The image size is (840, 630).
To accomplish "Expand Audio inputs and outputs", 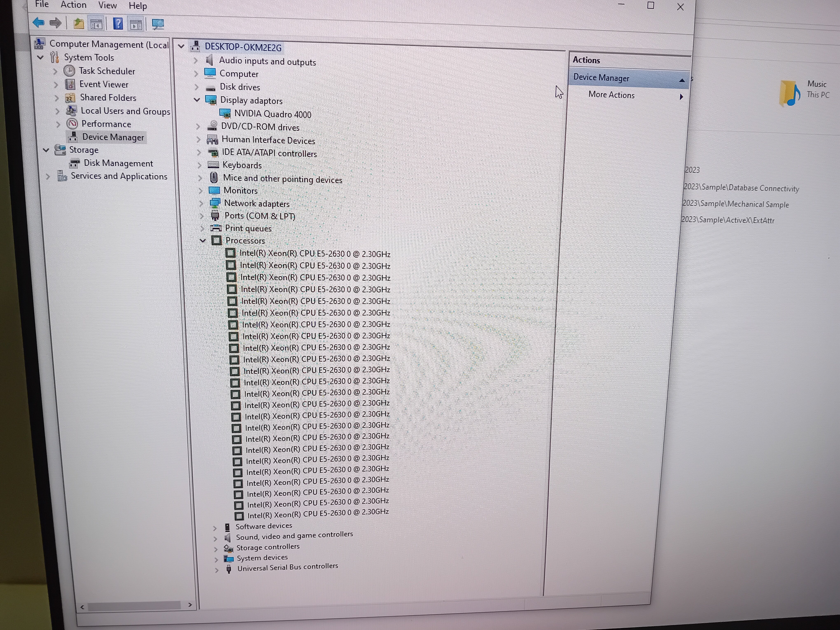I will 196,60.
